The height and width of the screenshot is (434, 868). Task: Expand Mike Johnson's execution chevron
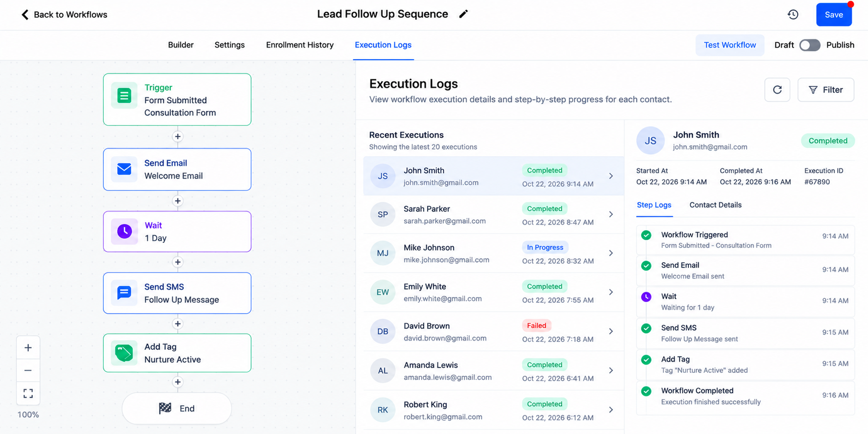(x=611, y=253)
